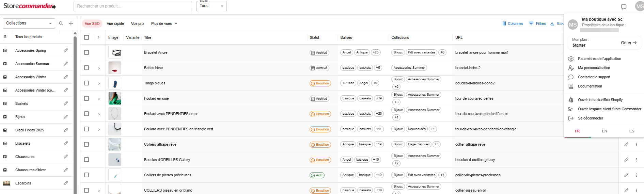
Task: Click the pencil icon next to Bijoux collection
Action: (66, 117)
